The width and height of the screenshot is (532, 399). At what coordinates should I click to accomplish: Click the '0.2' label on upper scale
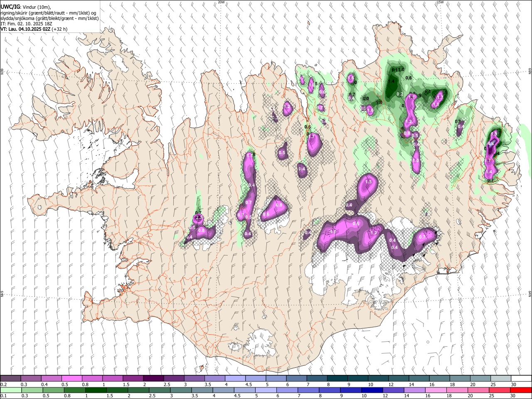tap(3, 384)
